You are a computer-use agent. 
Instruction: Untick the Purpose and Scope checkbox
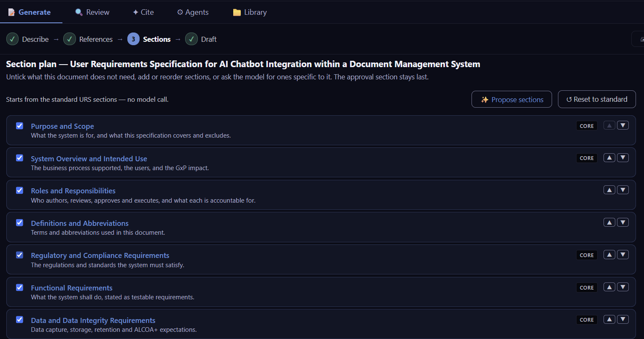(19, 126)
